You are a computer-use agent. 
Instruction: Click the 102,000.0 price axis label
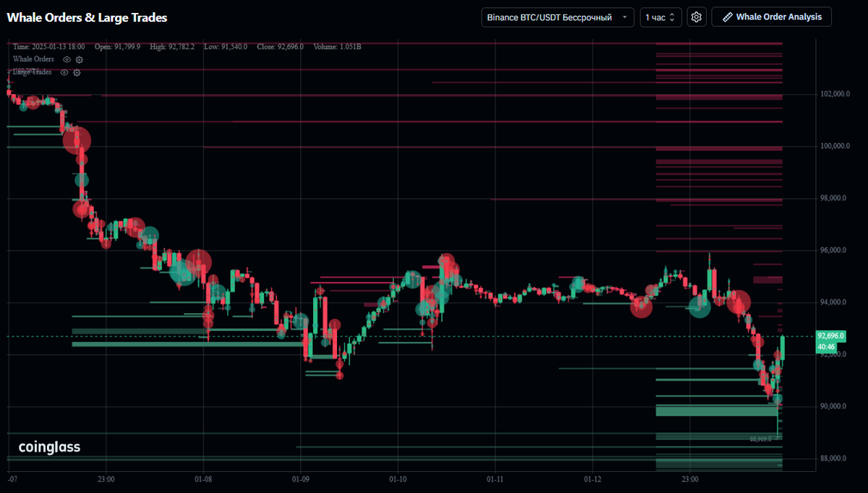833,94
